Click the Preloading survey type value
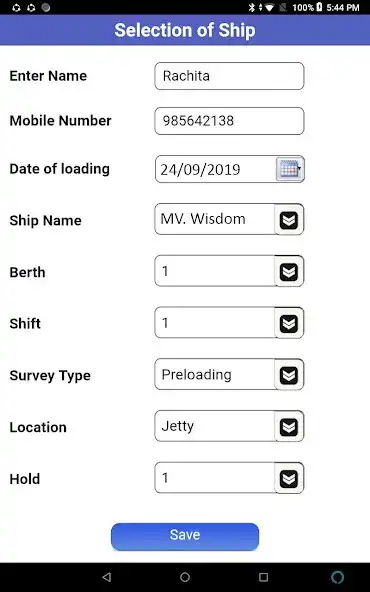Image resolution: width=370 pixels, height=592 pixels. (x=196, y=375)
